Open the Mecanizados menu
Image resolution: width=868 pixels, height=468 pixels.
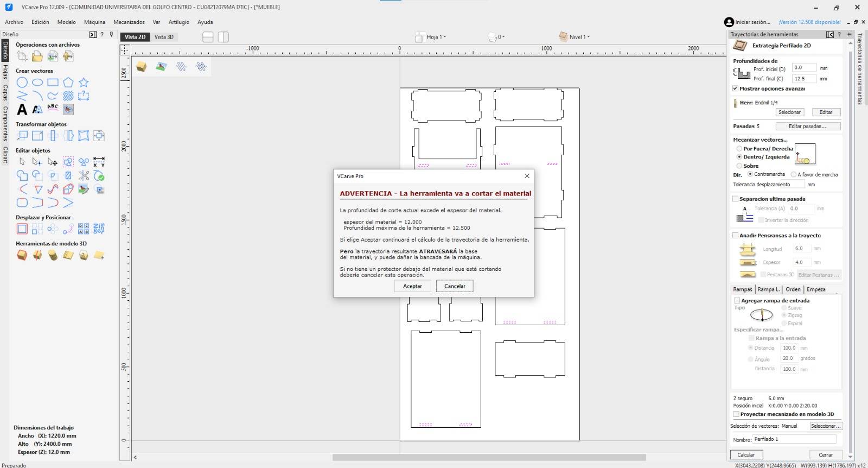(x=129, y=22)
